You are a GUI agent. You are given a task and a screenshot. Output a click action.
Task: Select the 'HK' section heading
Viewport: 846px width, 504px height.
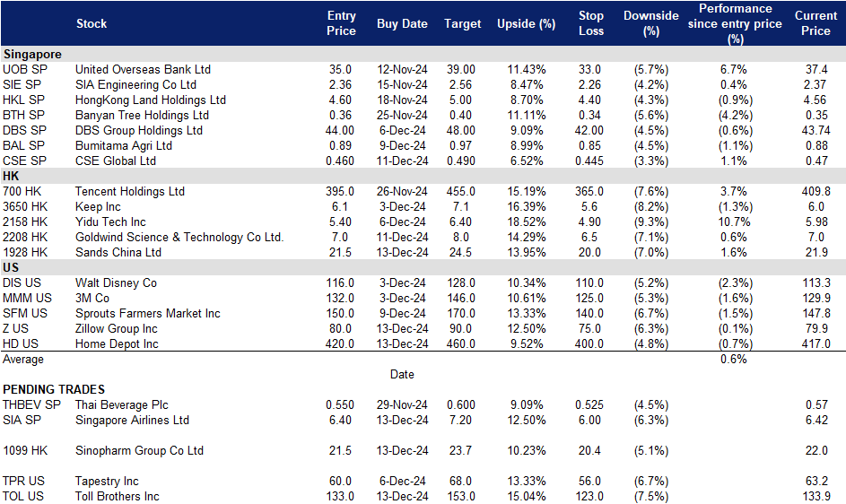point(11,177)
